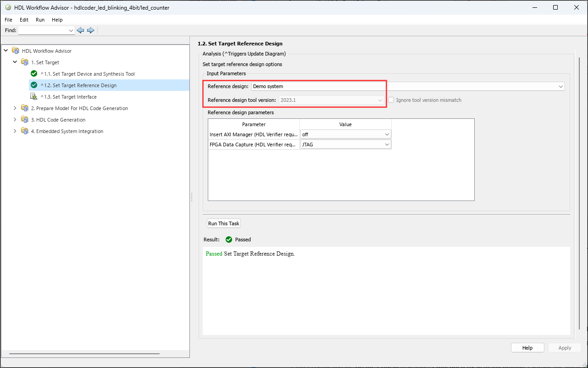This screenshot has width=588, height=368.
Task: Open the Insert AXI Manager value dropdown
Action: click(x=387, y=134)
